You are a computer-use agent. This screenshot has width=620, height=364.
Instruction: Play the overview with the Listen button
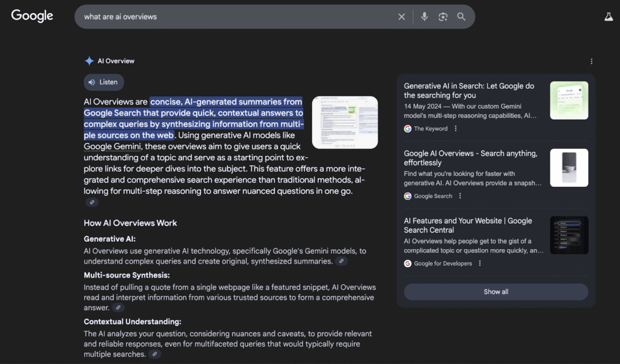coord(104,82)
